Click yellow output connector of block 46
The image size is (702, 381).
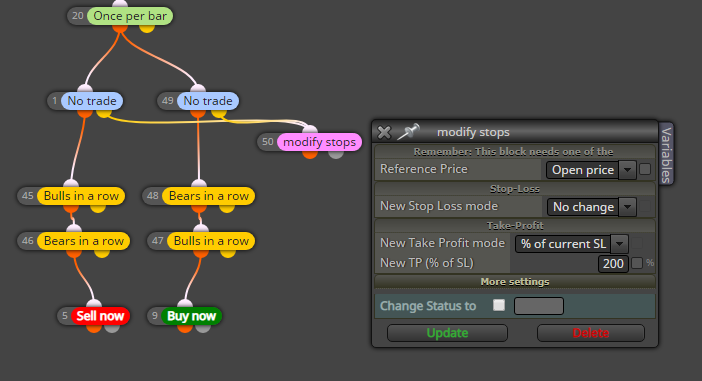(x=102, y=253)
